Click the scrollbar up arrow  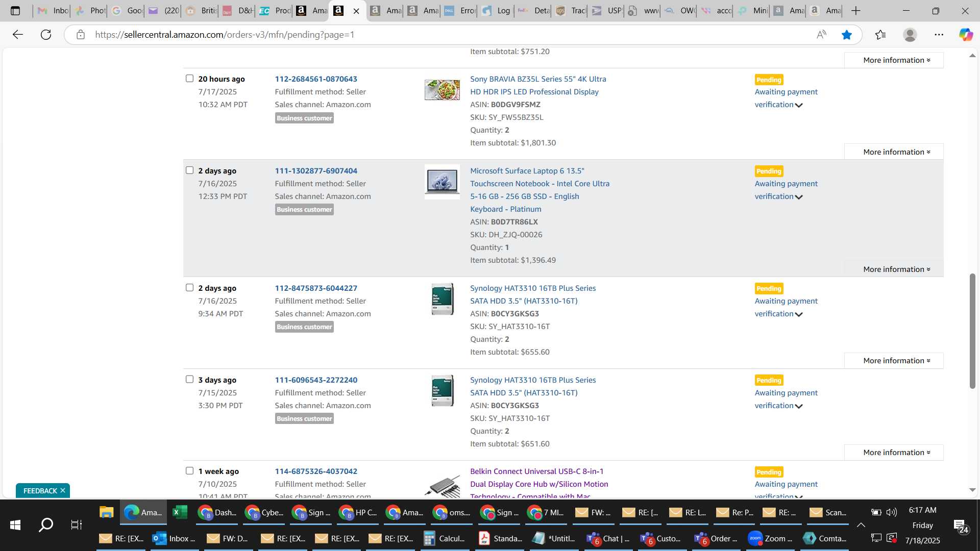tap(972, 55)
